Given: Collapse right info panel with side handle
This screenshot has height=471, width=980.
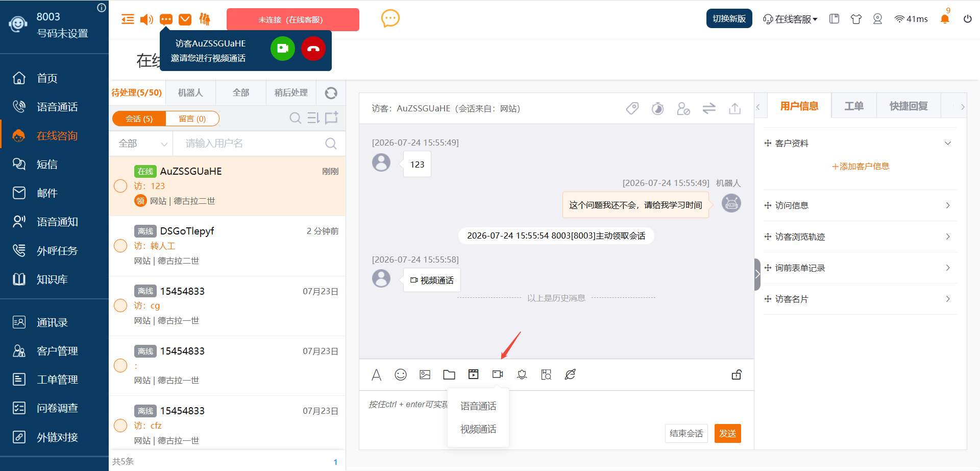Looking at the screenshot, I should tap(757, 274).
